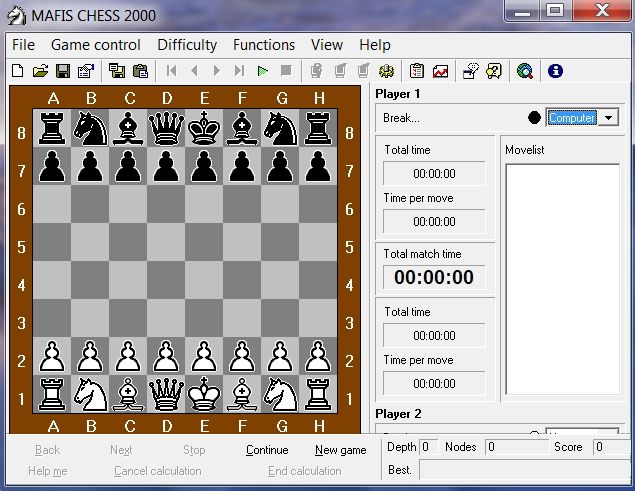Click the globe with magnifier icon
Viewport: 635px width, 491px height.
pos(525,71)
